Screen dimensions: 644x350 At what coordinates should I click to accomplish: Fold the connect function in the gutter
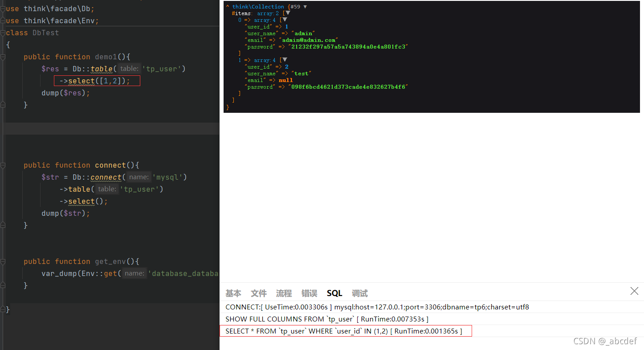pyautogui.click(x=3, y=165)
